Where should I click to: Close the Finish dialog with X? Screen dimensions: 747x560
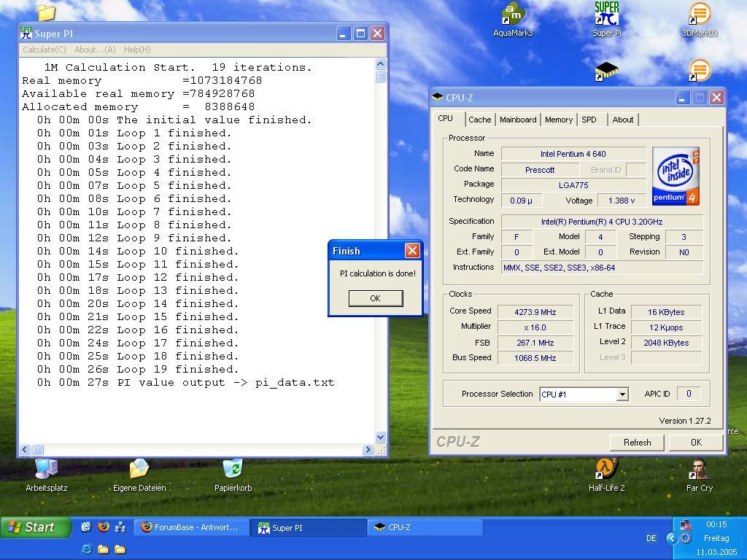[412, 251]
